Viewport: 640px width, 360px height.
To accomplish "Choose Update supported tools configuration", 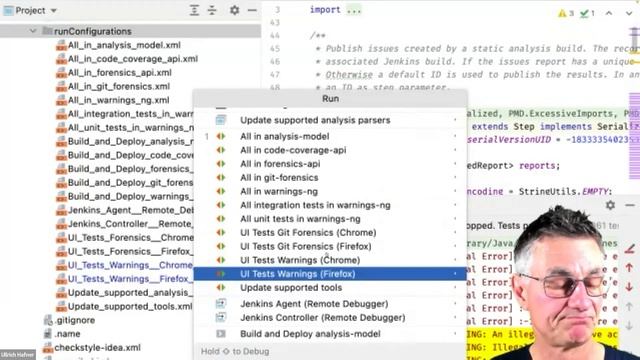I will pyautogui.click(x=330, y=288).
